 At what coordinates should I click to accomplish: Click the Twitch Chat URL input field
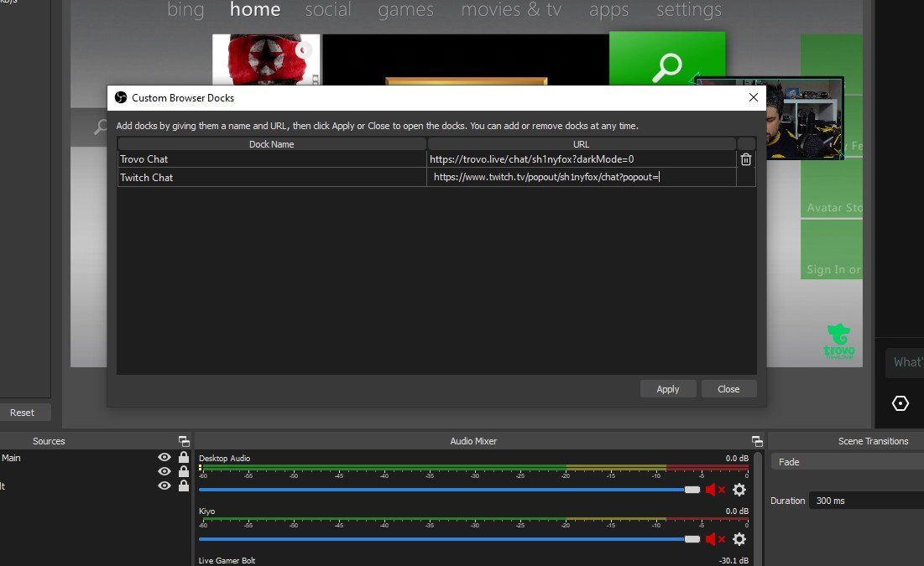coord(579,177)
